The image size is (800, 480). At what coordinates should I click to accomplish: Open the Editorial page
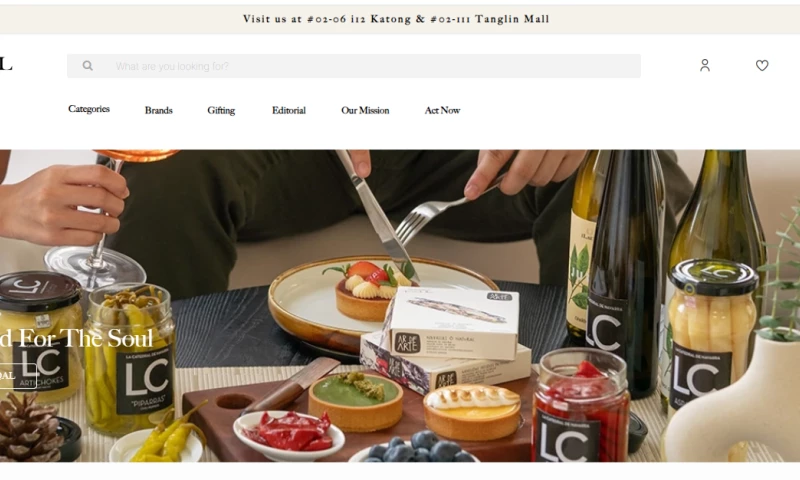click(x=289, y=110)
